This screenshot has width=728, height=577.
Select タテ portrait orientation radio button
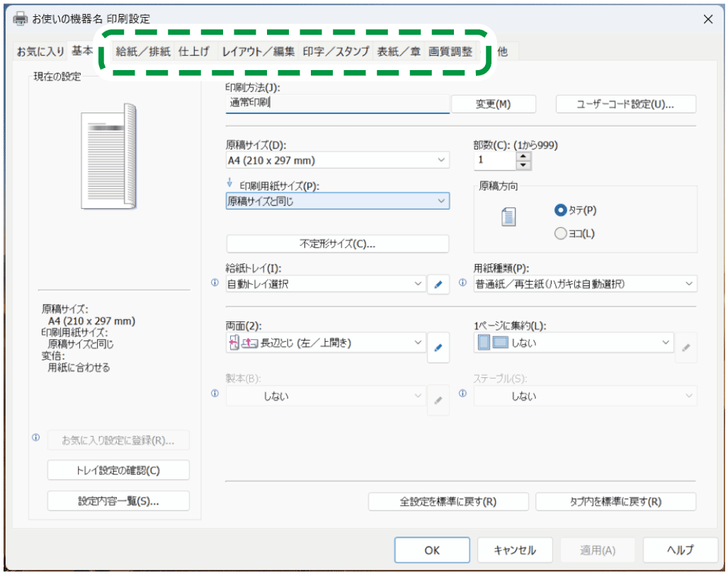[561, 210]
